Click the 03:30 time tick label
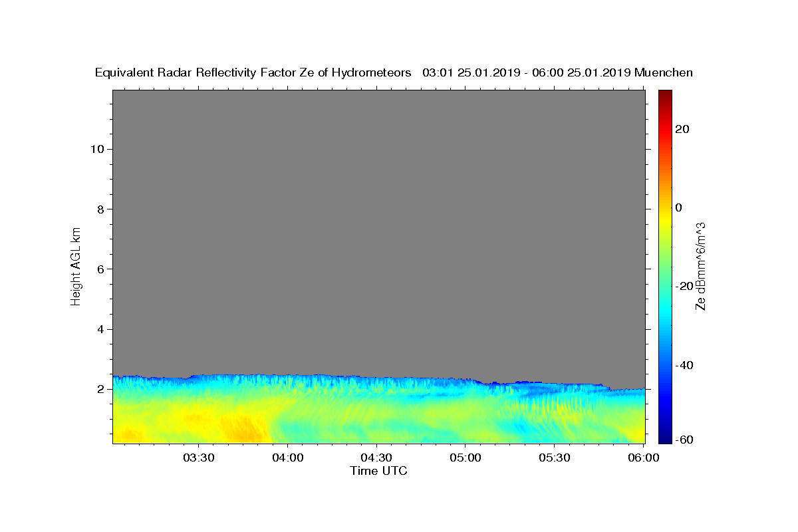This screenshot has width=798, height=532. [x=198, y=458]
